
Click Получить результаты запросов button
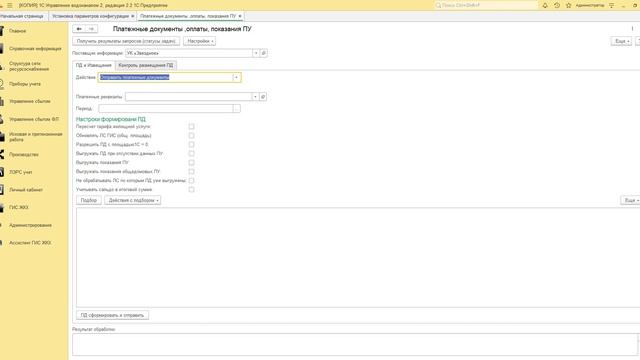[126, 41]
